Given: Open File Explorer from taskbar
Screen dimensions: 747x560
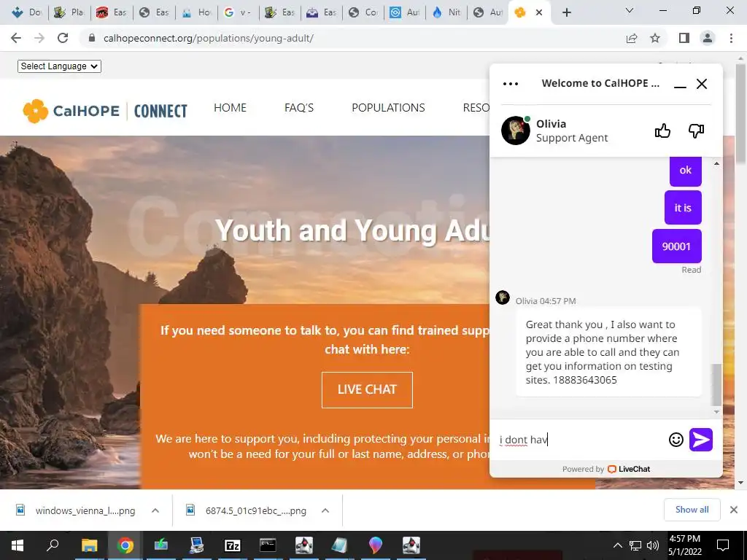Looking at the screenshot, I should click(89, 545).
